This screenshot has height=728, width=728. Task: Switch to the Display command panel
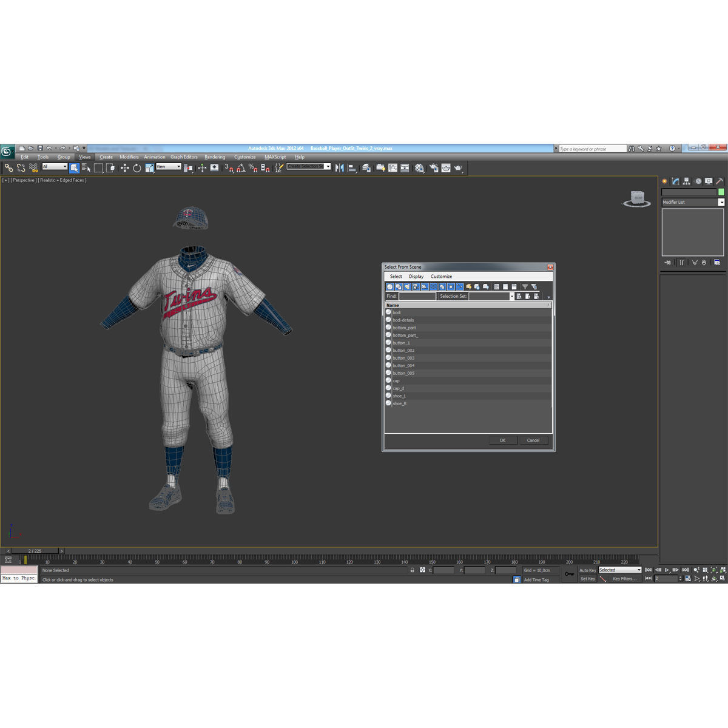tap(709, 181)
